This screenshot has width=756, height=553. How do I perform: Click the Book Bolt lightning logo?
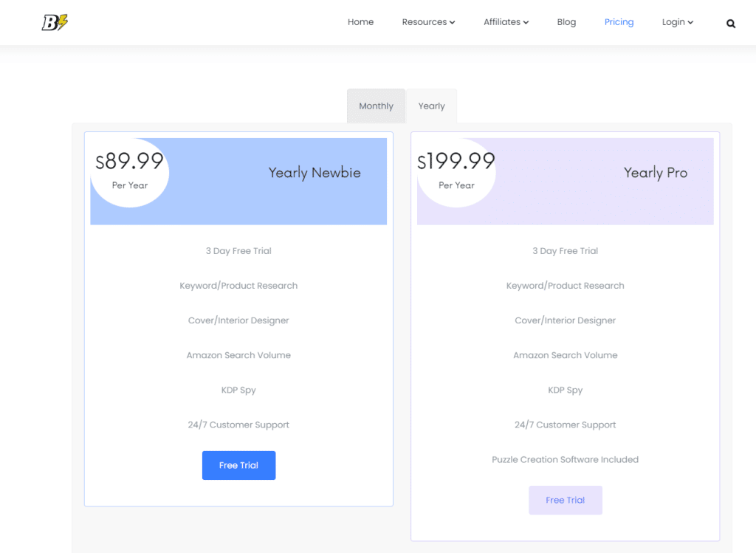pyautogui.click(x=55, y=22)
